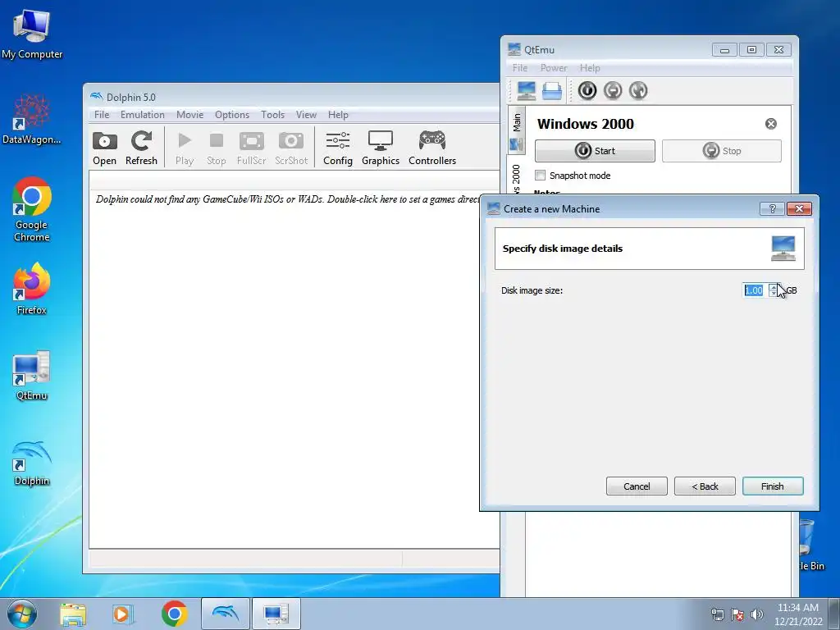
Task: Open the View menu in Dolphin
Action: point(306,115)
